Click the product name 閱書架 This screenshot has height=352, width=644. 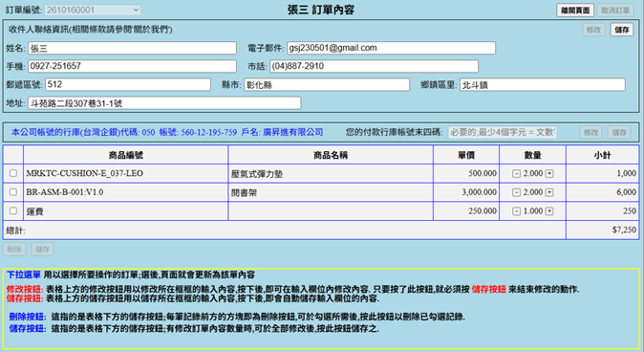click(x=244, y=193)
